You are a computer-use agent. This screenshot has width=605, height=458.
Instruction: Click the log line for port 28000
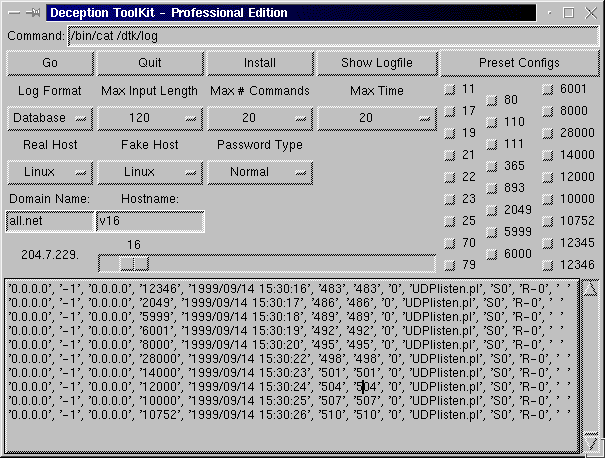click(x=289, y=358)
